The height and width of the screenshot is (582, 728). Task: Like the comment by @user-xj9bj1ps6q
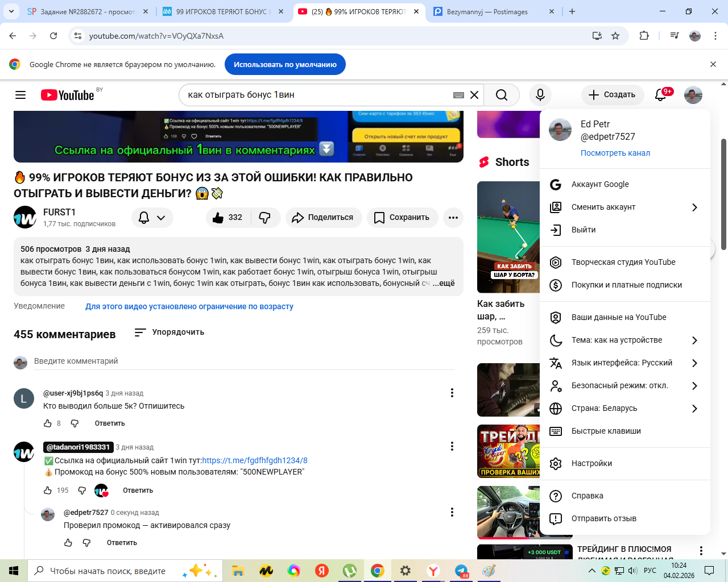click(x=48, y=423)
